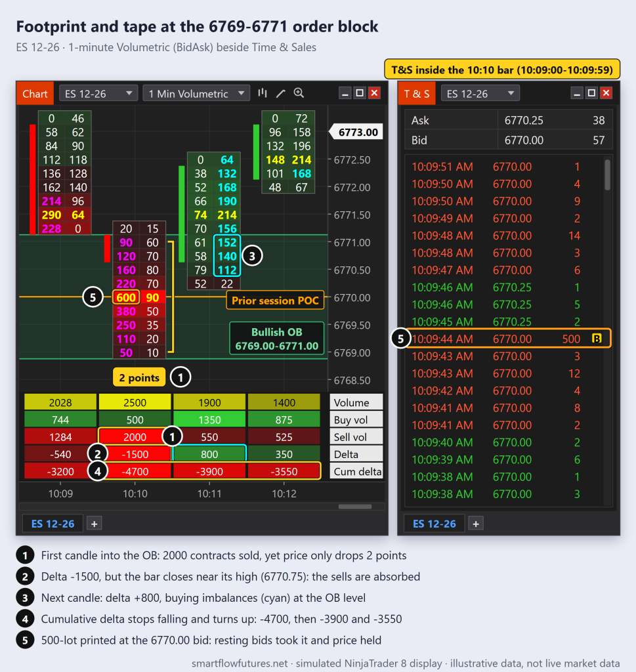This screenshot has width=636, height=672.
Task: Maximize the Chart window
Action: coord(360,93)
